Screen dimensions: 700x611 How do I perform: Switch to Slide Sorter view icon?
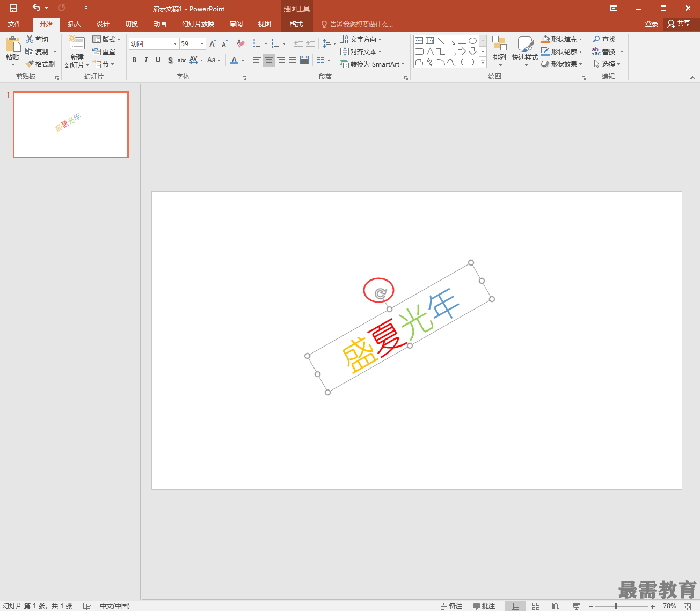coord(536,606)
